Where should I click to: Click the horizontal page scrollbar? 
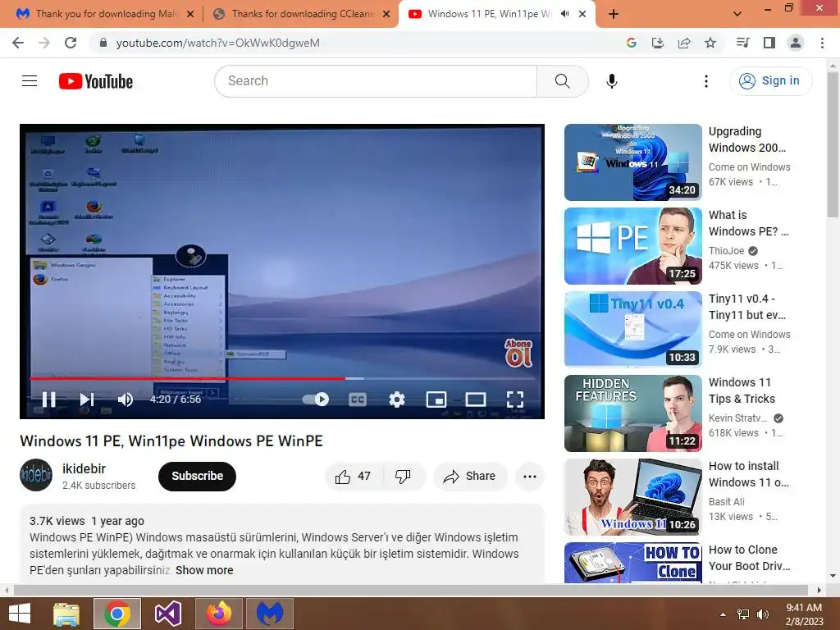pyautogui.click(x=410, y=590)
